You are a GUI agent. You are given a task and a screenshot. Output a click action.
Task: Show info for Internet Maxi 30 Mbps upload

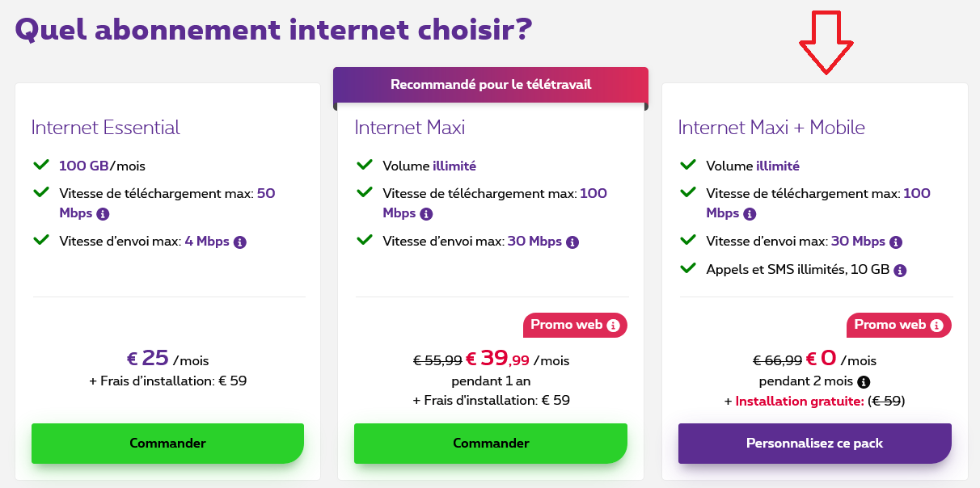[x=572, y=242]
